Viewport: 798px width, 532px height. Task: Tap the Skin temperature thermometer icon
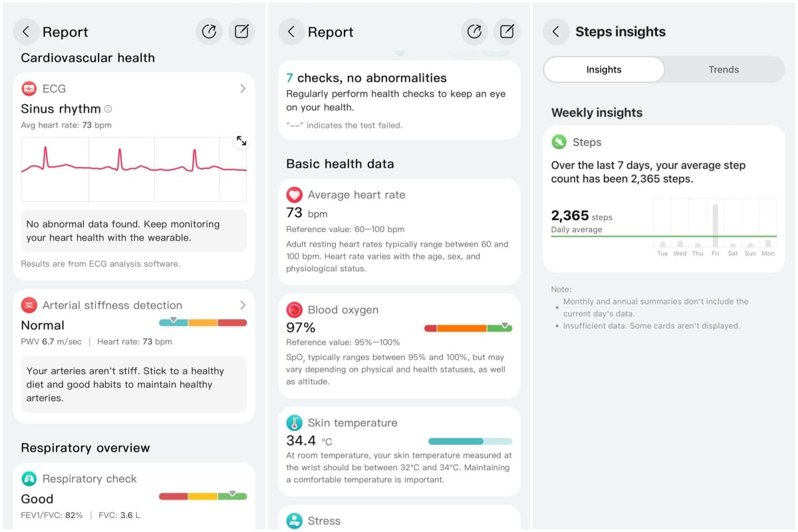[x=294, y=423]
